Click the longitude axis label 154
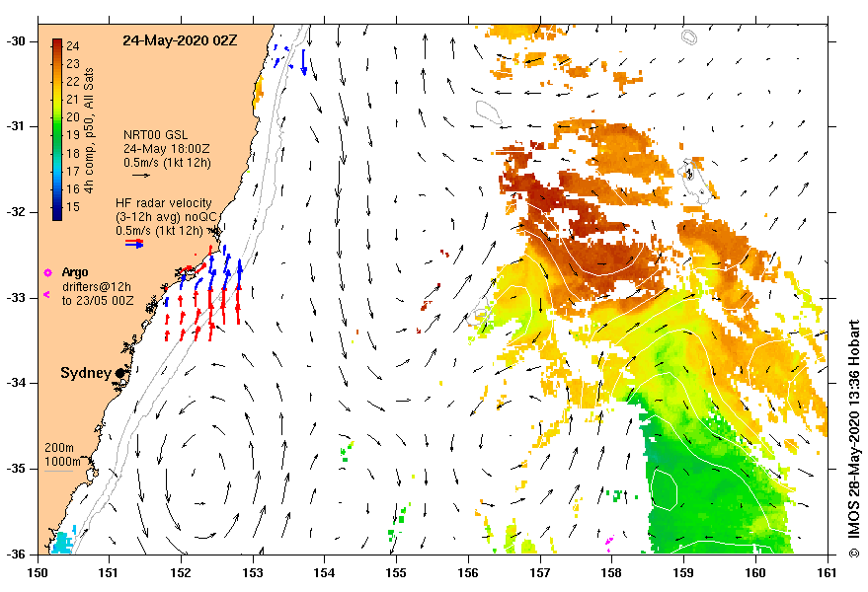This screenshot has width=868, height=592. pyautogui.click(x=325, y=573)
